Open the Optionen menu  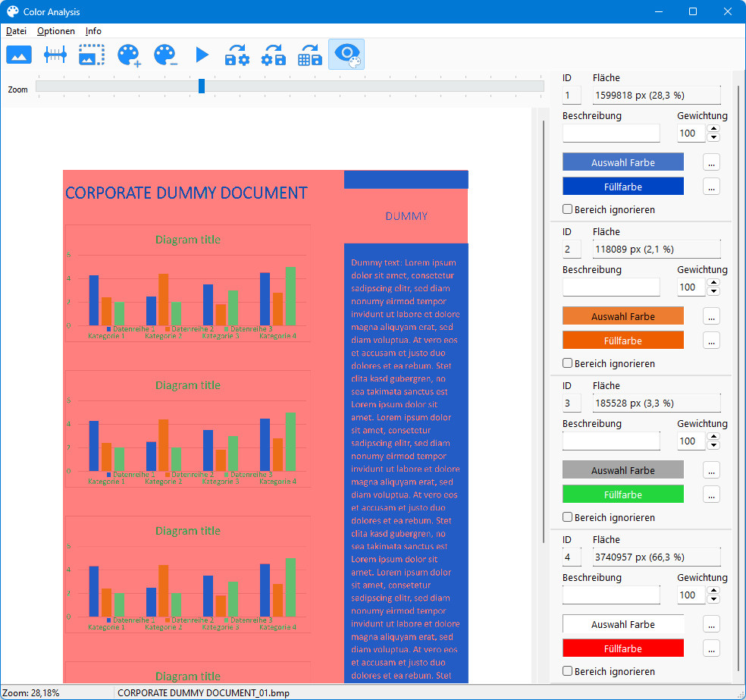click(x=56, y=31)
